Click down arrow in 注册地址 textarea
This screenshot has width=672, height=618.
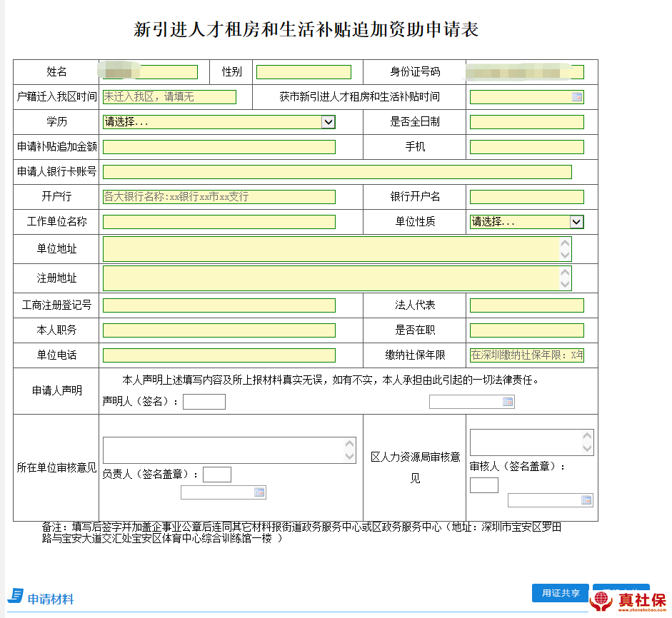point(566,284)
